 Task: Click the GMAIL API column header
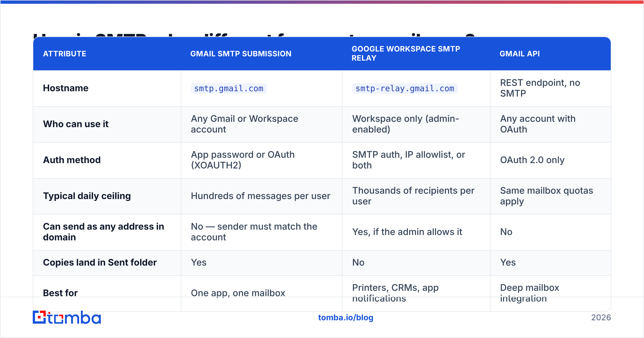tap(519, 54)
